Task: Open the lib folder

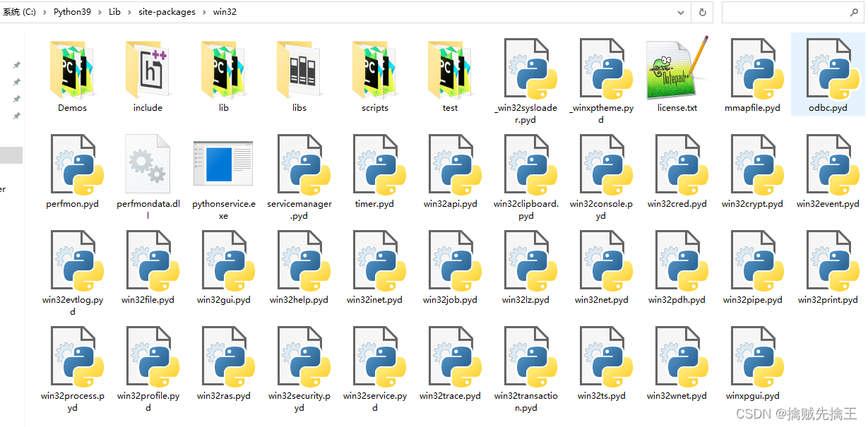Action: [223, 69]
